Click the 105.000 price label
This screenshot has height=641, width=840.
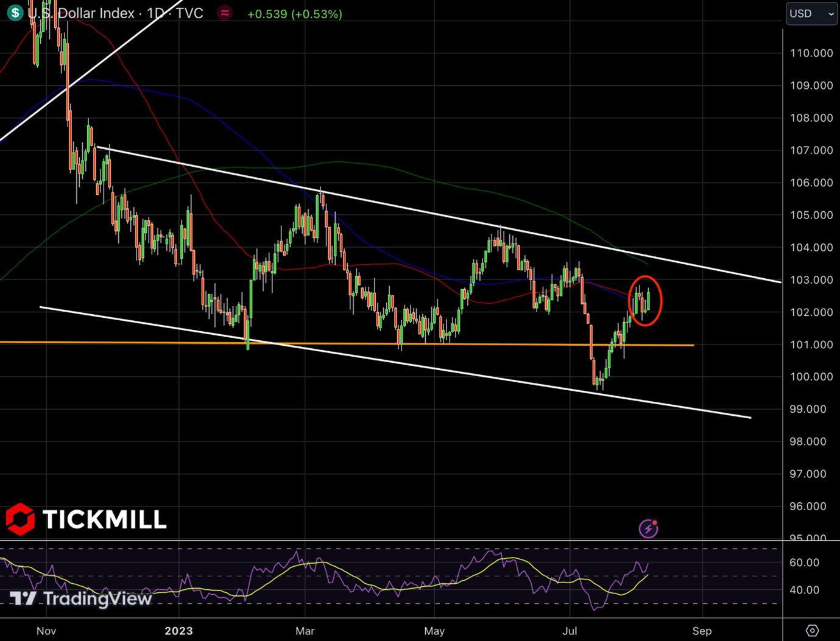pyautogui.click(x=811, y=215)
